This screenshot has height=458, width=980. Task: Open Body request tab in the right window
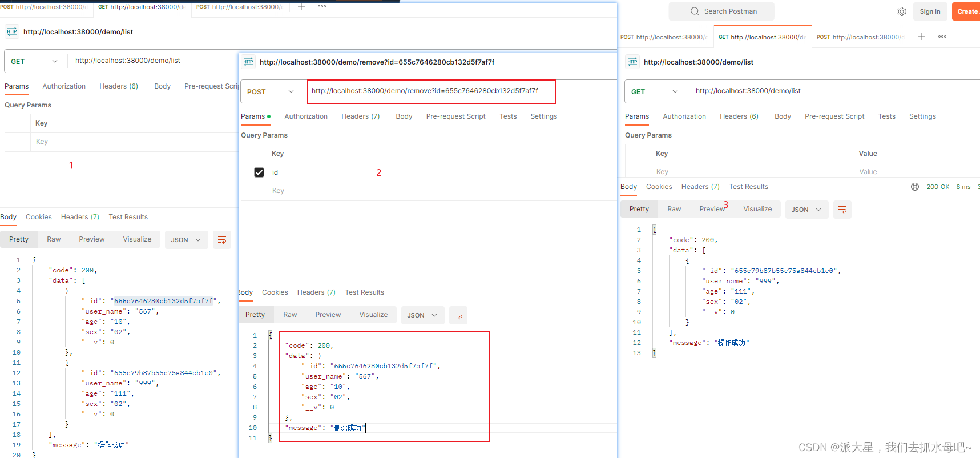click(783, 116)
